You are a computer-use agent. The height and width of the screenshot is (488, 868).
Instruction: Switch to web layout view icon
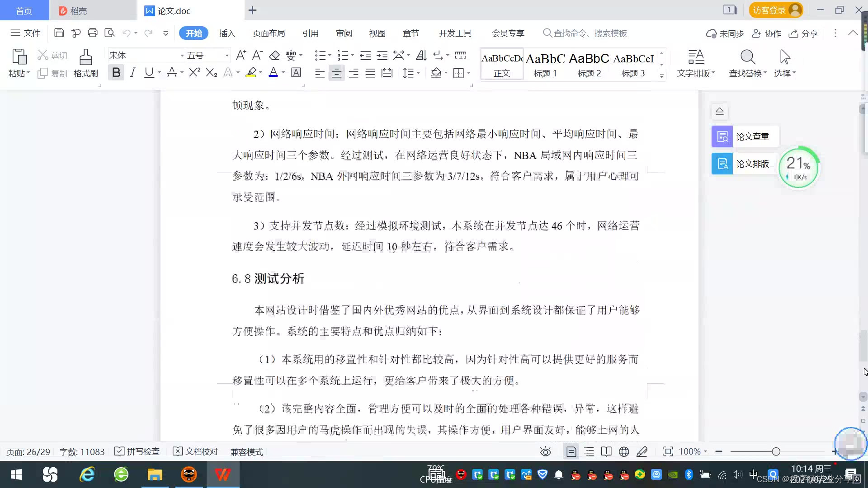(x=624, y=451)
